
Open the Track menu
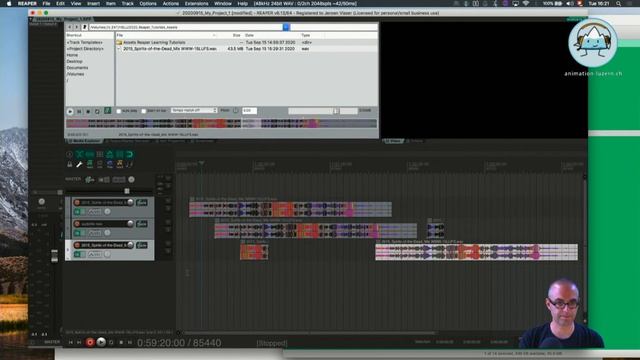pos(127,3)
